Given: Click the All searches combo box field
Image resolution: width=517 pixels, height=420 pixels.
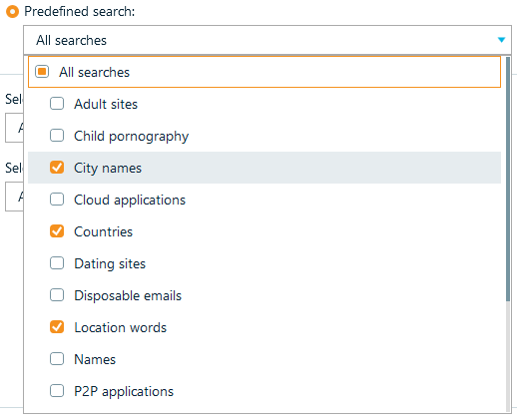Looking at the screenshot, I should (x=267, y=40).
